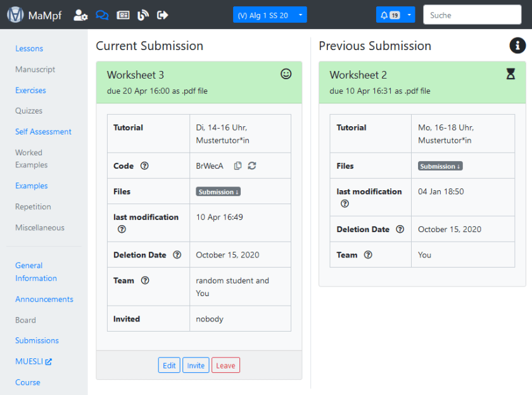Download Worksheet 3 submission file

tap(218, 191)
